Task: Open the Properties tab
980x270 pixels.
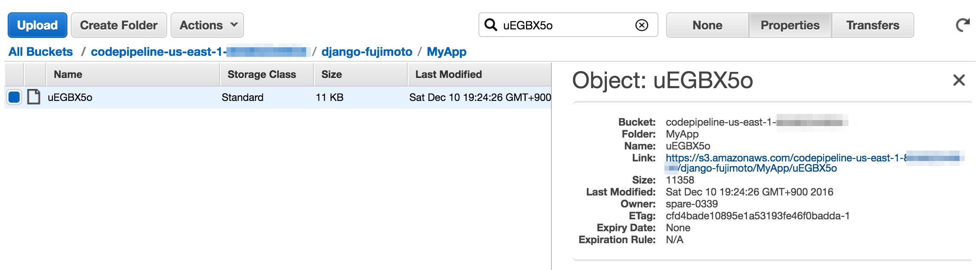Action: click(x=789, y=25)
